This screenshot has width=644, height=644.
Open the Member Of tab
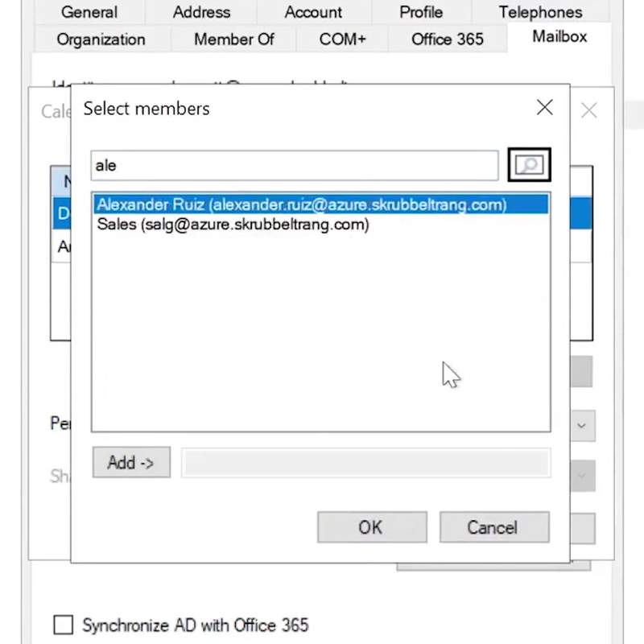[233, 39]
